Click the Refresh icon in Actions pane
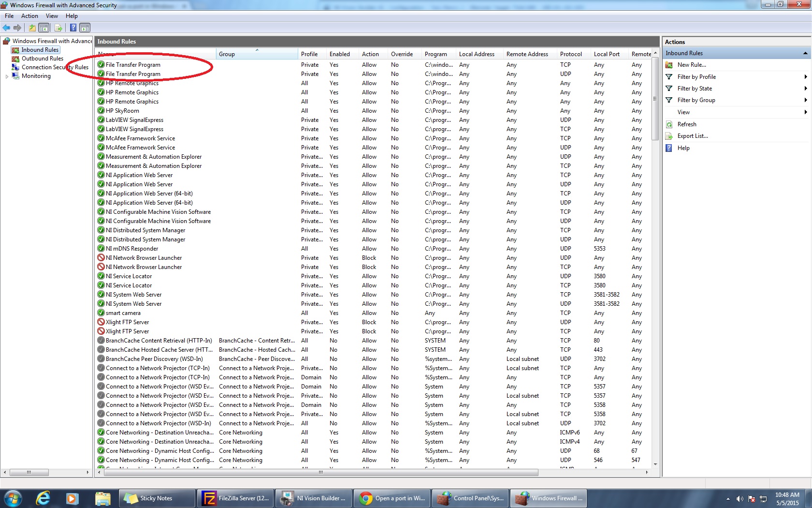 (669, 124)
